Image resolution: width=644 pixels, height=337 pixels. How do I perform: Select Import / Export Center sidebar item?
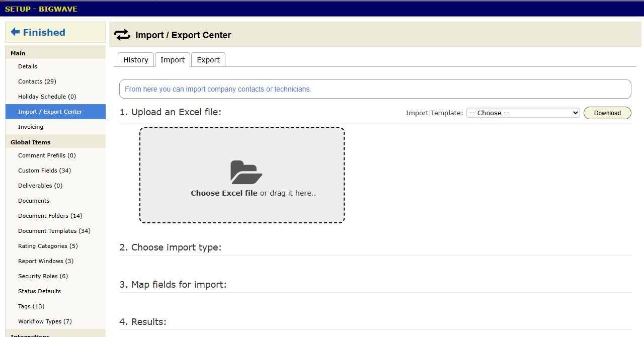tap(55, 112)
